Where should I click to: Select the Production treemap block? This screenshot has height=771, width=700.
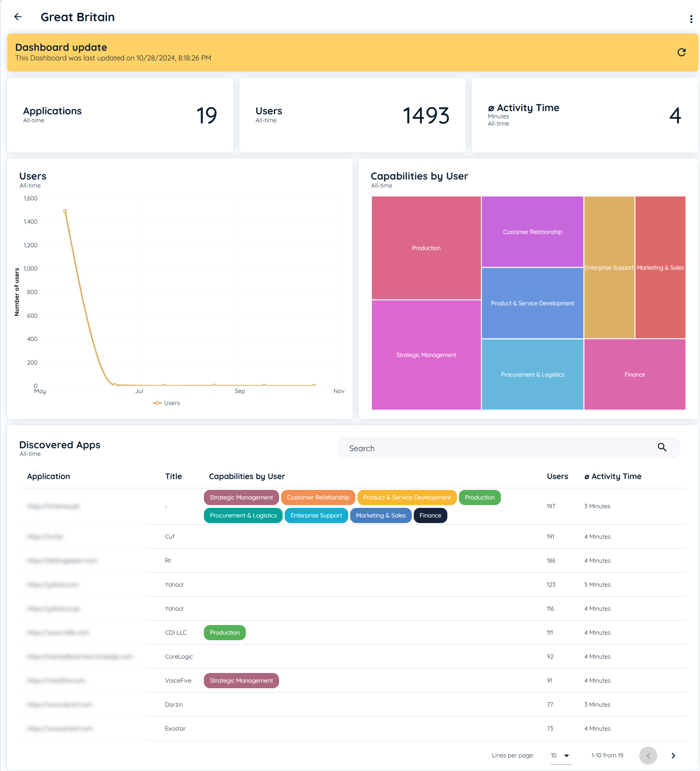(426, 248)
